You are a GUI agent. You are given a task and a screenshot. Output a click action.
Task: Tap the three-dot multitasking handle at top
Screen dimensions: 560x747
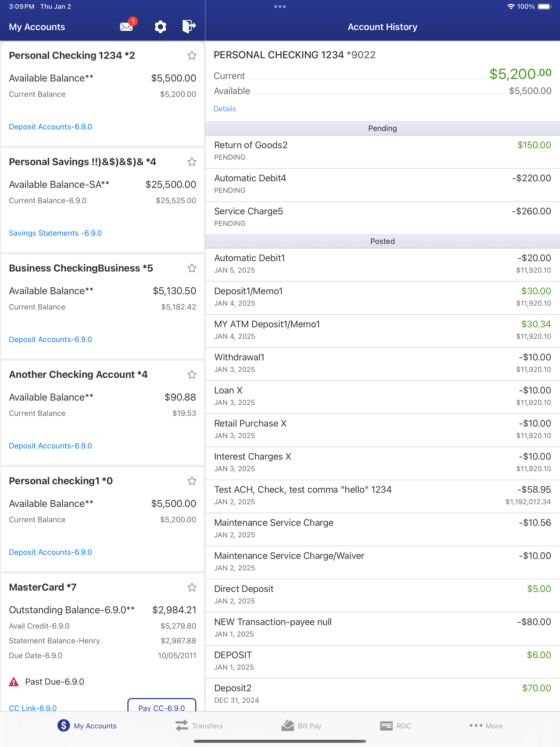tap(280, 6)
